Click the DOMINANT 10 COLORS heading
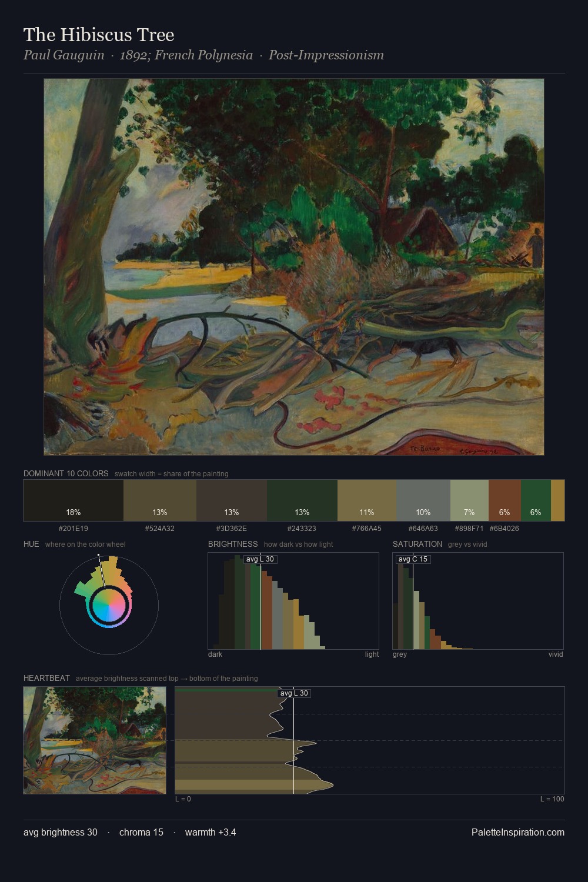Image resolution: width=588 pixels, height=882 pixels. click(66, 473)
